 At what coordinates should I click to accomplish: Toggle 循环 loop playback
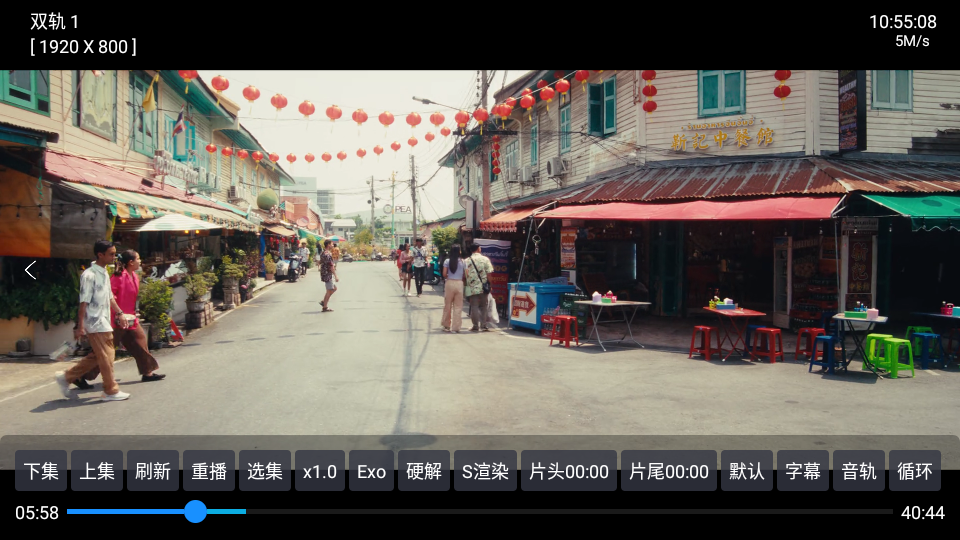click(x=915, y=471)
